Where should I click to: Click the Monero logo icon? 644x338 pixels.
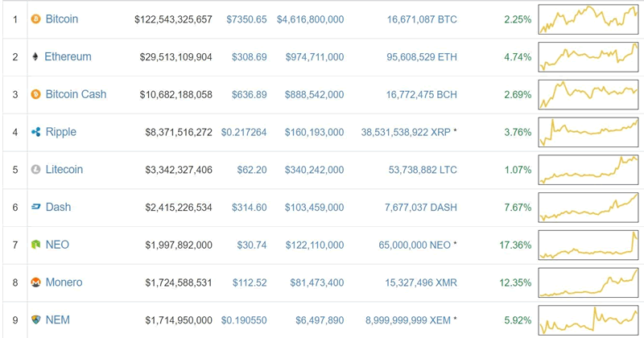point(35,282)
